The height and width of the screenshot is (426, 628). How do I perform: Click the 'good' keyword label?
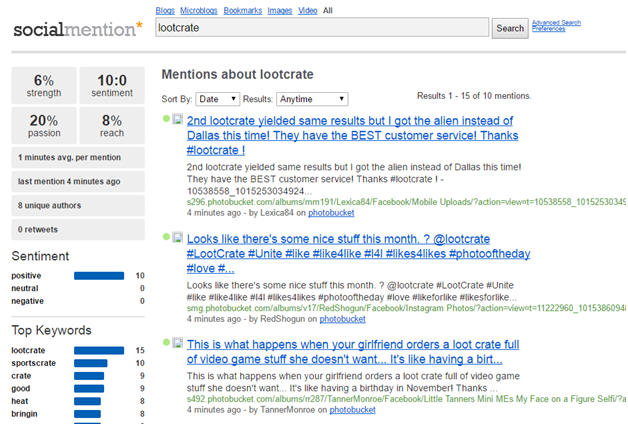coord(20,388)
